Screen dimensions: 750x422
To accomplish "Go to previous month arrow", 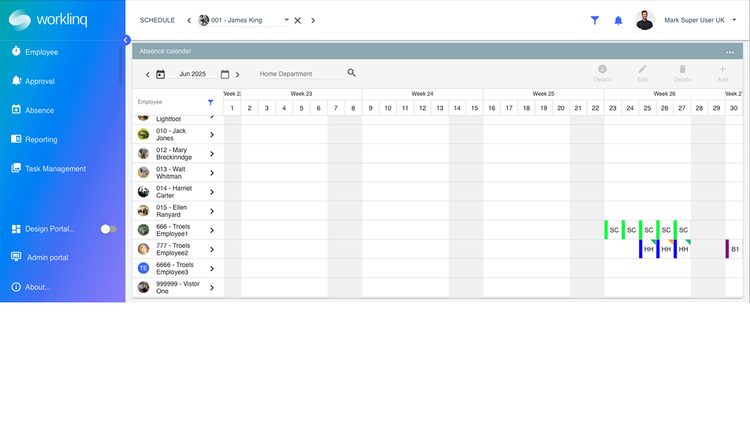I will 148,74.
